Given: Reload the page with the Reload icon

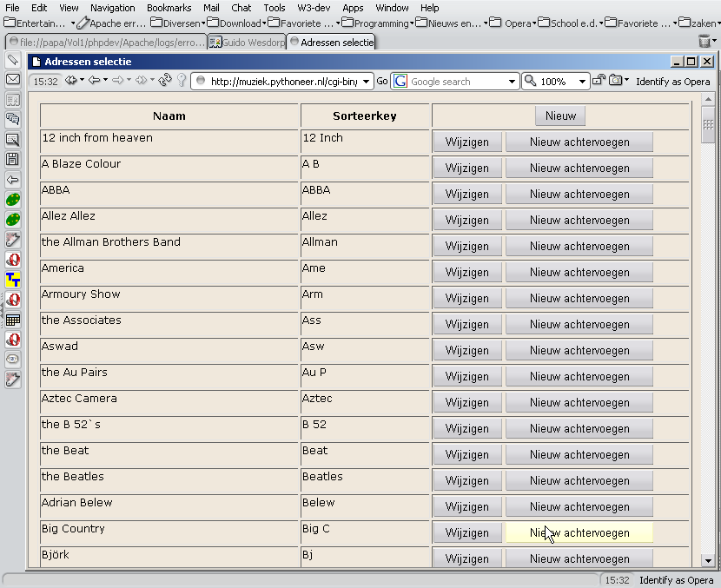Looking at the screenshot, I should tap(165, 81).
